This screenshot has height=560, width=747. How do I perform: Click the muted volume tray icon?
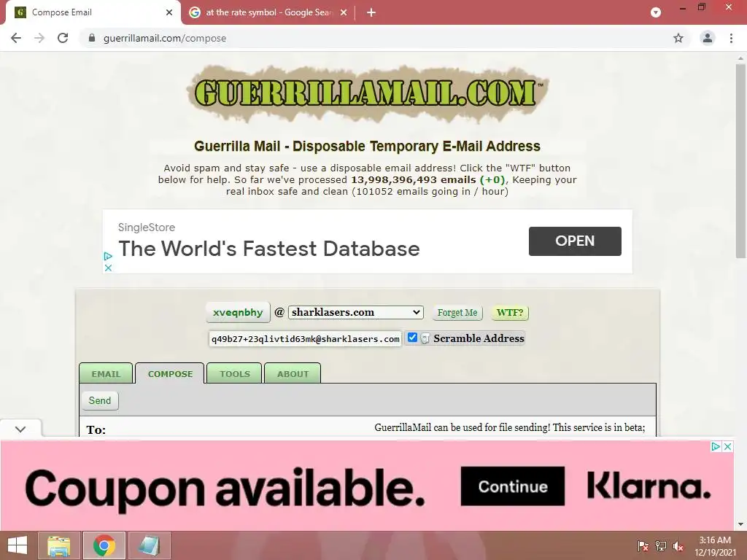point(678,545)
